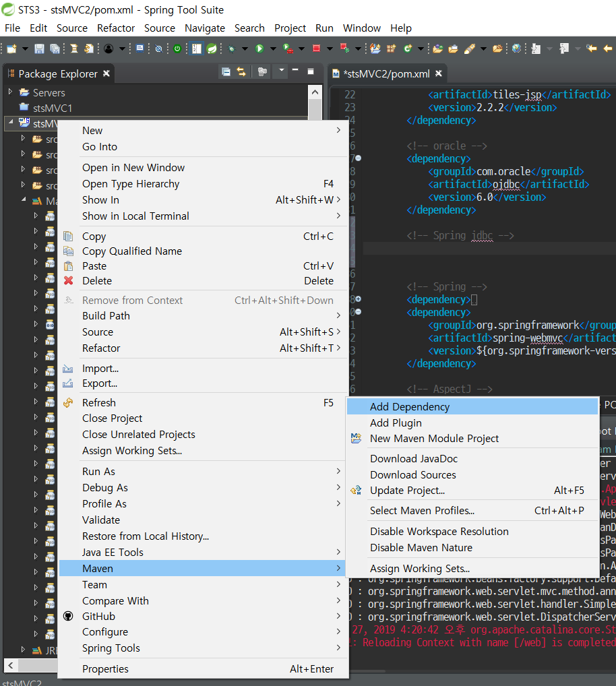616x686 pixels.
Task: Toggle Link with Editor in Package Explorer
Action: [x=241, y=71]
